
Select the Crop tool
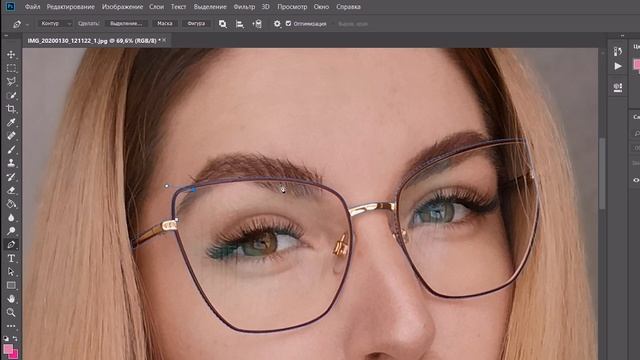[11, 109]
